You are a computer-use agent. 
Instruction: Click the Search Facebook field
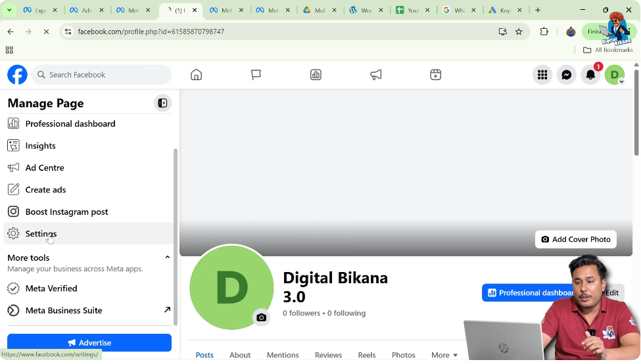coord(102,75)
